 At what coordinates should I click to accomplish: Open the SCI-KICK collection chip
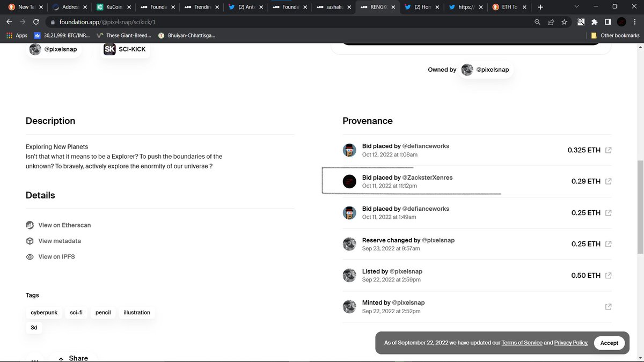coord(125,49)
